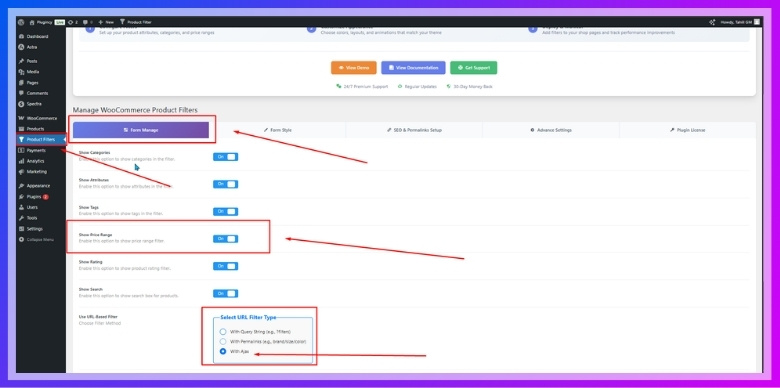Open the Howdy user account menu
780x388 pixels.
740,22
